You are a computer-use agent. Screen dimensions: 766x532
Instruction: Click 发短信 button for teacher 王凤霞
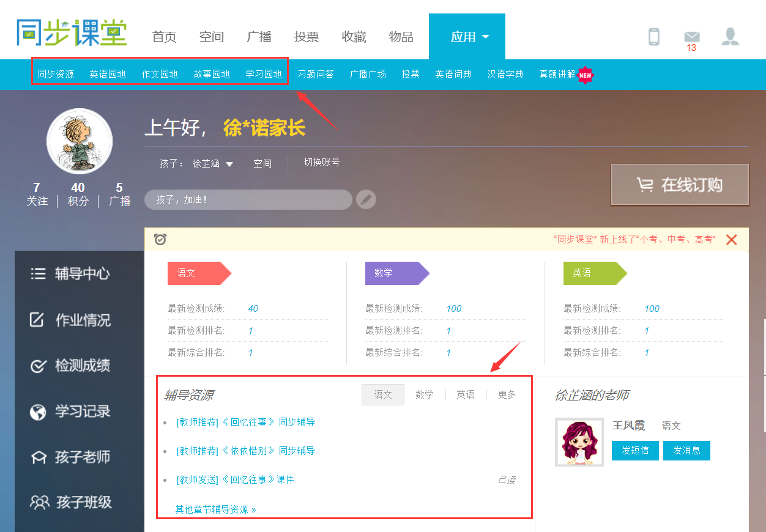point(635,450)
